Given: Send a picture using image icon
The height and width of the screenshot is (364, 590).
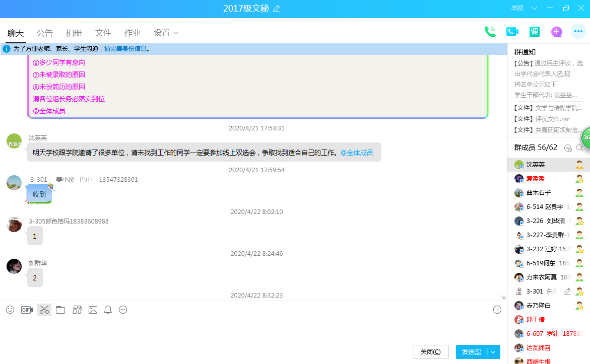Looking at the screenshot, I should (x=93, y=310).
